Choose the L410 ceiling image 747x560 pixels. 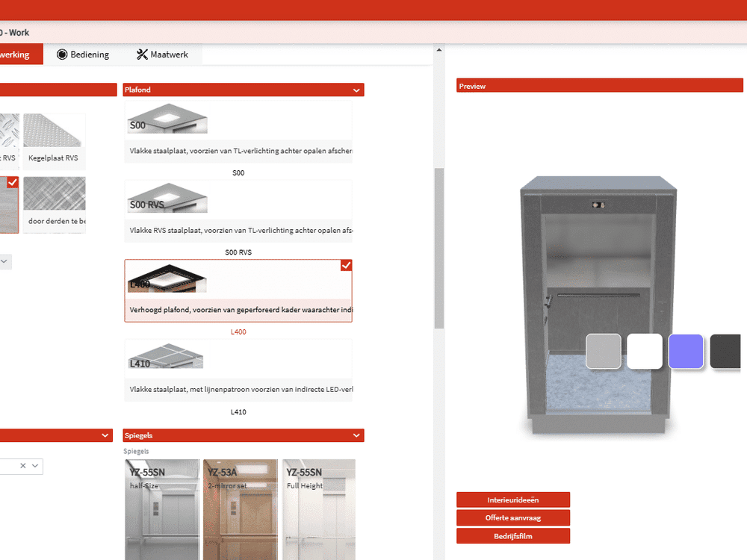point(166,356)
